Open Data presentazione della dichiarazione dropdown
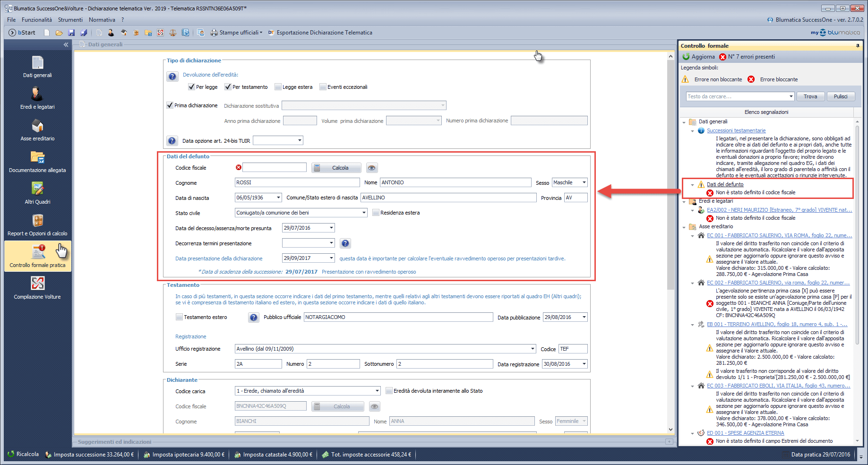This screenshot has width=868, height=465. pos(331,258)
